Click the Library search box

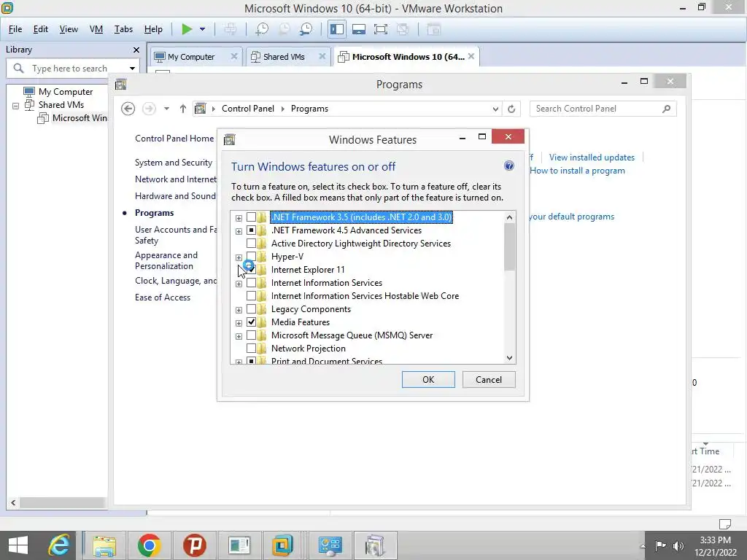73,69
